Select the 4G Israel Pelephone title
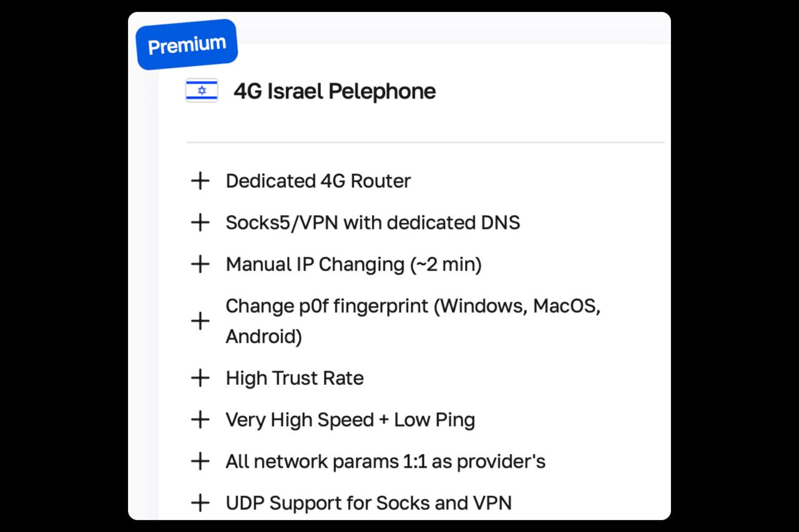Viewport: 799px width, 532px height. (x=335, y=91)
